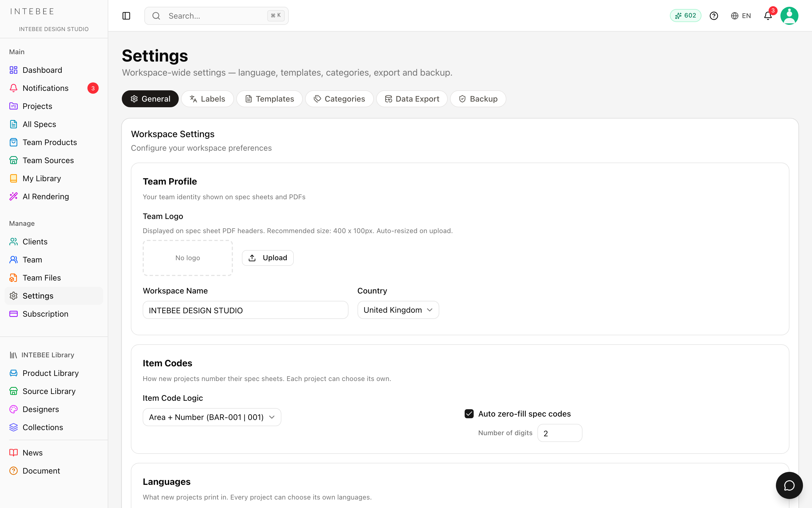
Task: Open the INTEBEE Library section header
Action: click(x=42, y=355)
